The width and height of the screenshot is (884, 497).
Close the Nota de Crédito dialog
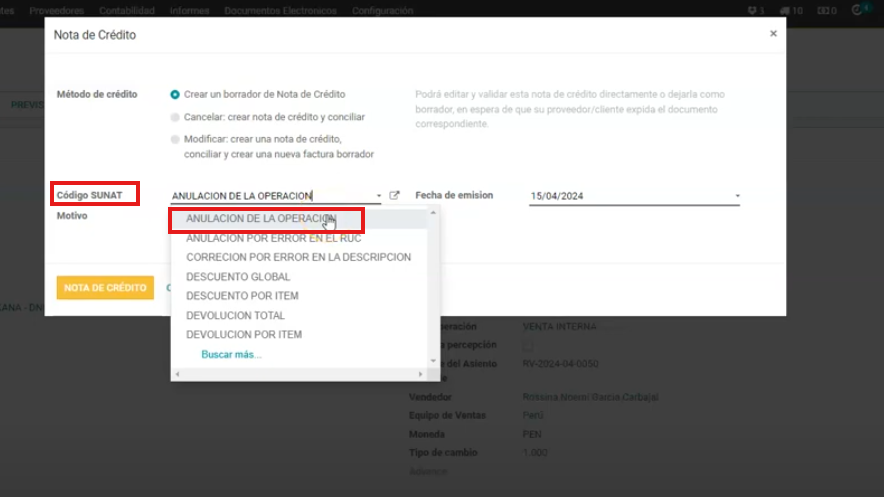point(773,33)
